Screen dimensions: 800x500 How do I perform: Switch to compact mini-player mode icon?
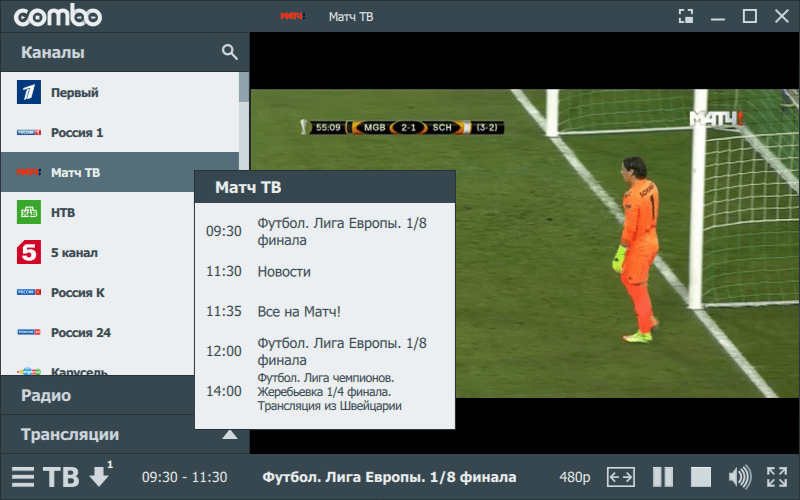point(686,16)
